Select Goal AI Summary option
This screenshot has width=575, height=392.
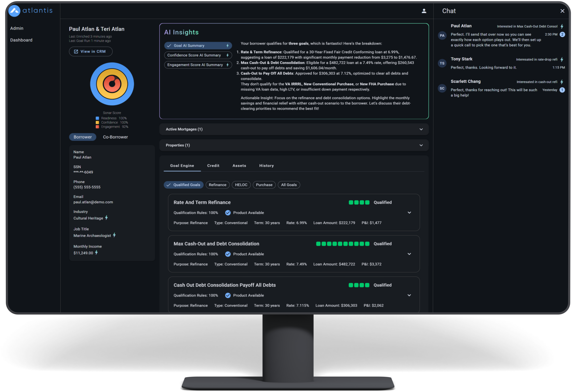[x=198, y=46]
